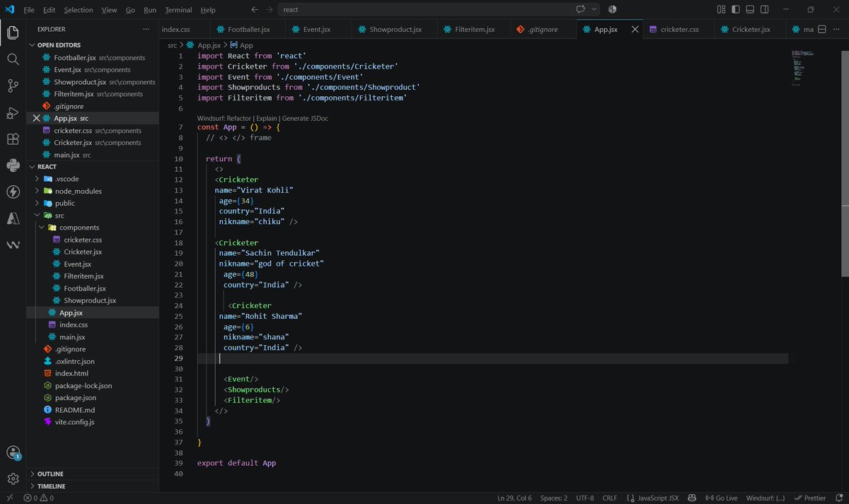Split the editor using tab bar icon

[822, 30]
